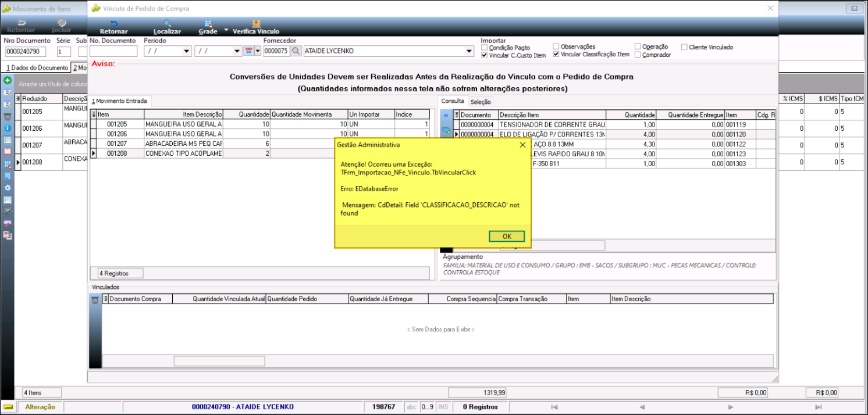Click the yellow status icon in status bar
868x415 pixels.
9,407
